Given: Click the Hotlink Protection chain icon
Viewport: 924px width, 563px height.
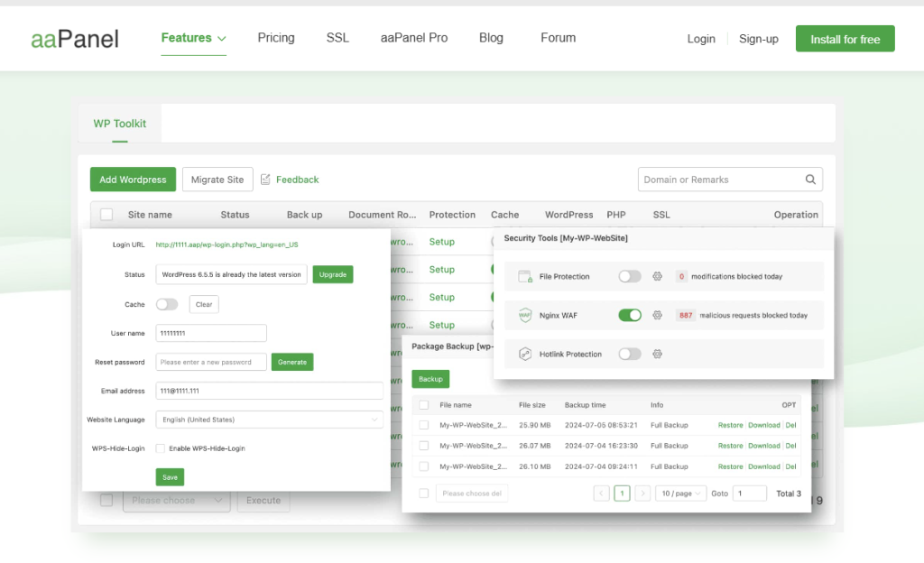Looking at the screenshot, I should (525, 354).
